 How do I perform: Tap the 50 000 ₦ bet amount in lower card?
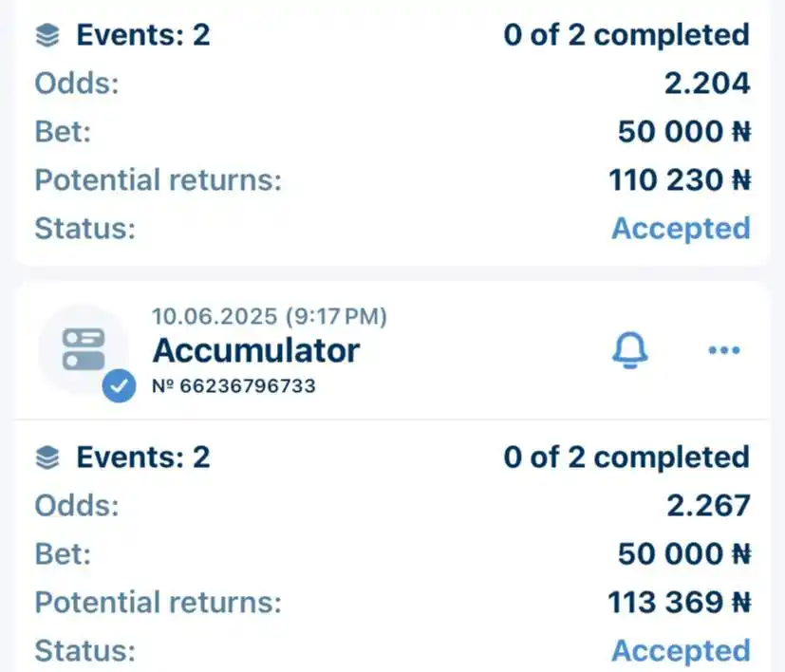(x=684, y=553)
